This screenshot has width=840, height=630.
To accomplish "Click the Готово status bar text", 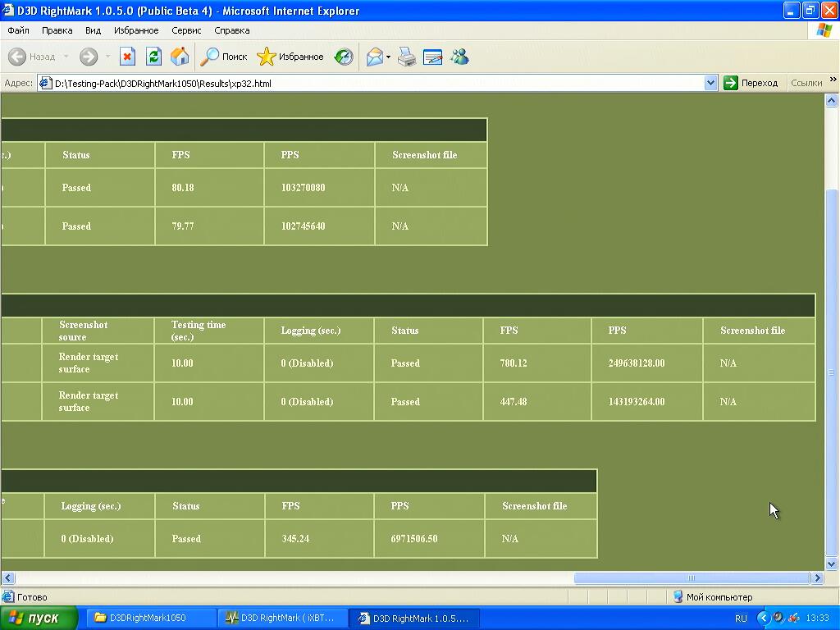I will (x=32, y=597).
